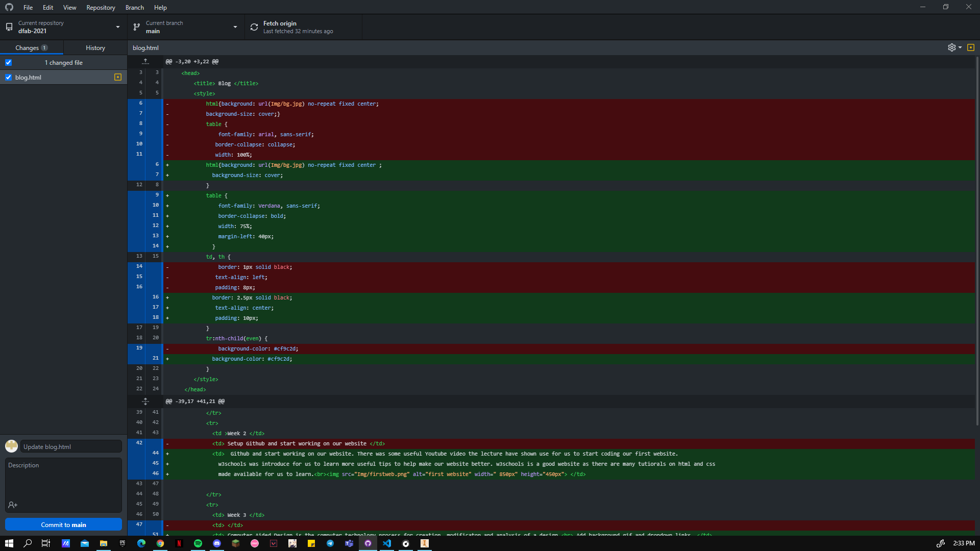Select the History tab
Screen dimensions: 980x551
[95, 47]
